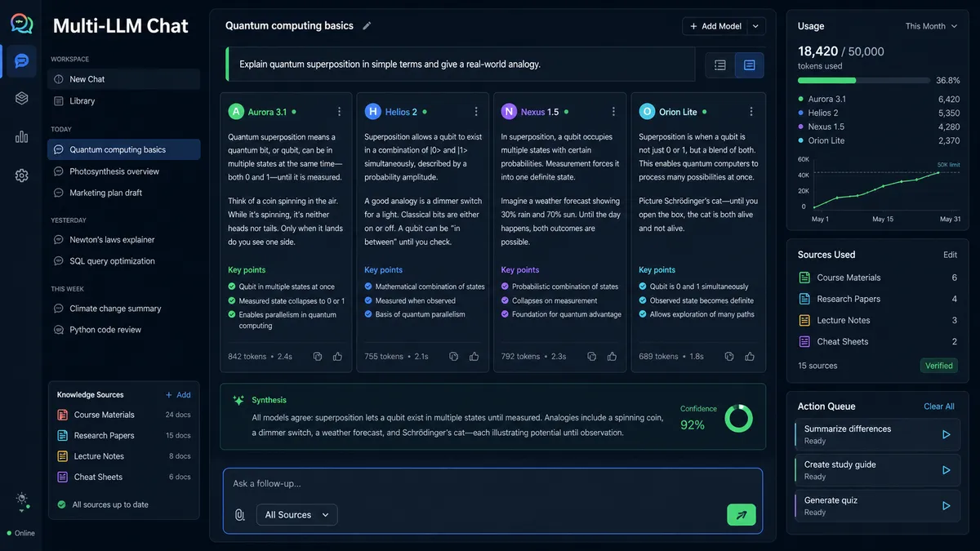The width and height of the screenshot is (980, 551).
Task: Like the Aurora 3.1 response
Action: [x=337, y=357]
